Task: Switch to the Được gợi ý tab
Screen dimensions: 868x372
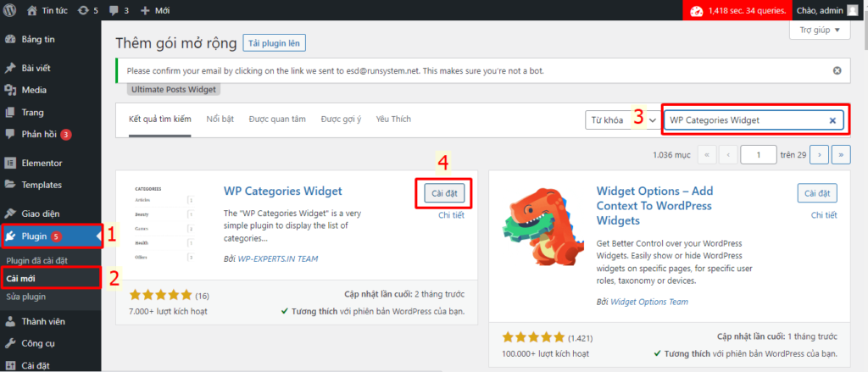Action: pos(341,119)
